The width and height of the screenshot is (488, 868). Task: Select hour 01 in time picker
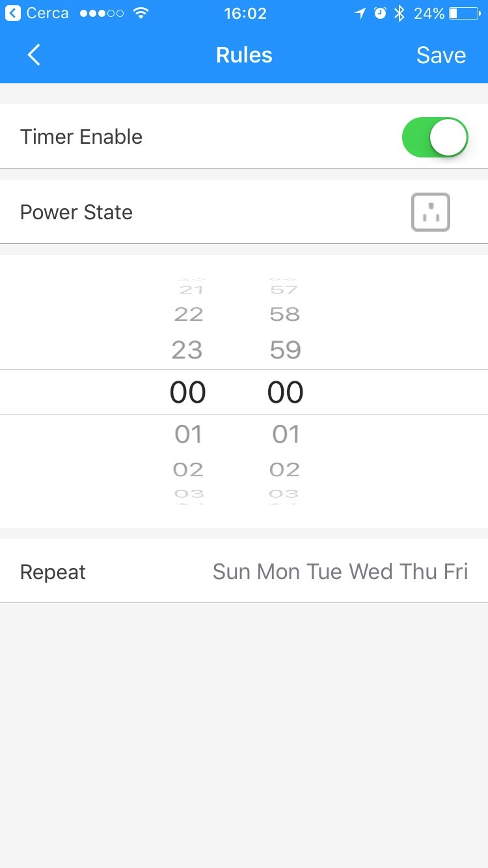click(x=188, y=434)
